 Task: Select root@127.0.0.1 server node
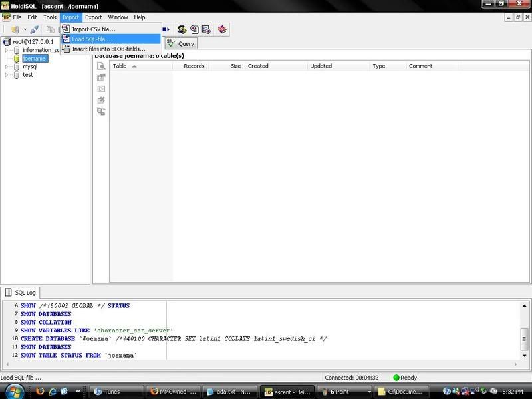33,42
